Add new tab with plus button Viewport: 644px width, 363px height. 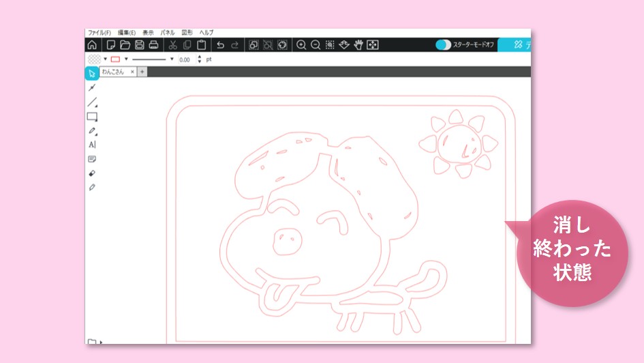tap(142, 72)
